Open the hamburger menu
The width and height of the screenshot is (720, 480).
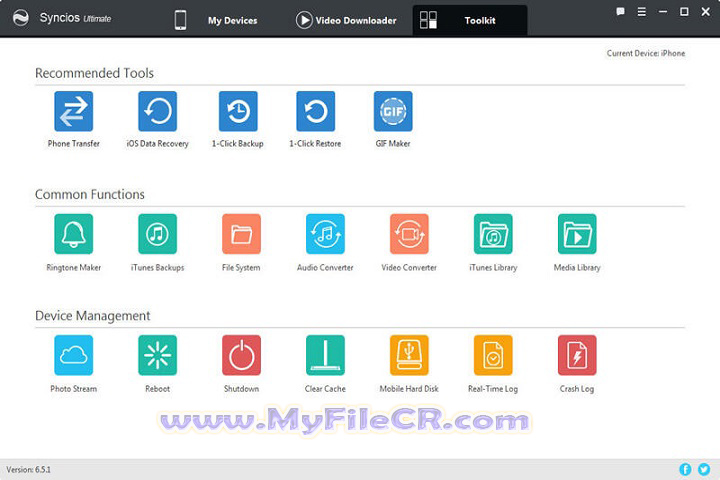641,11
